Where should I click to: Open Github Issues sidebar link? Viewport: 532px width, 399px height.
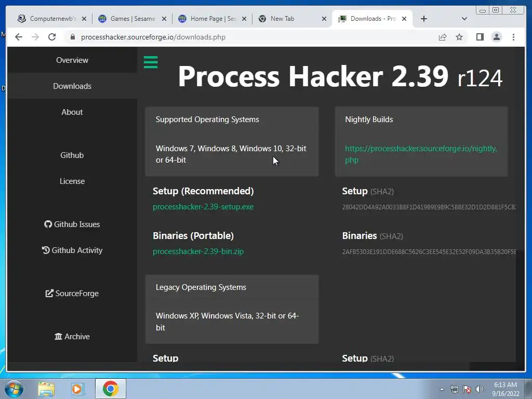pyautogui.click(x=72, y=224)
